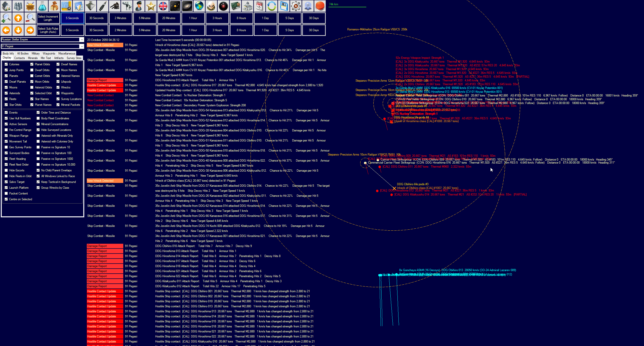The width and height of the screenshot is (644, 346).
Task: Open the naval officer commanders icon
Action: pos(139,6)
